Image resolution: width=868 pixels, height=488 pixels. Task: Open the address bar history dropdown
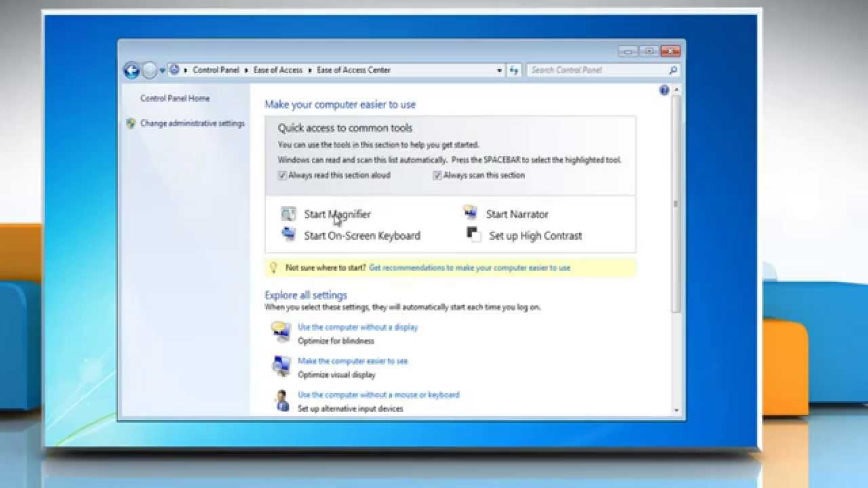coord(500,70)
